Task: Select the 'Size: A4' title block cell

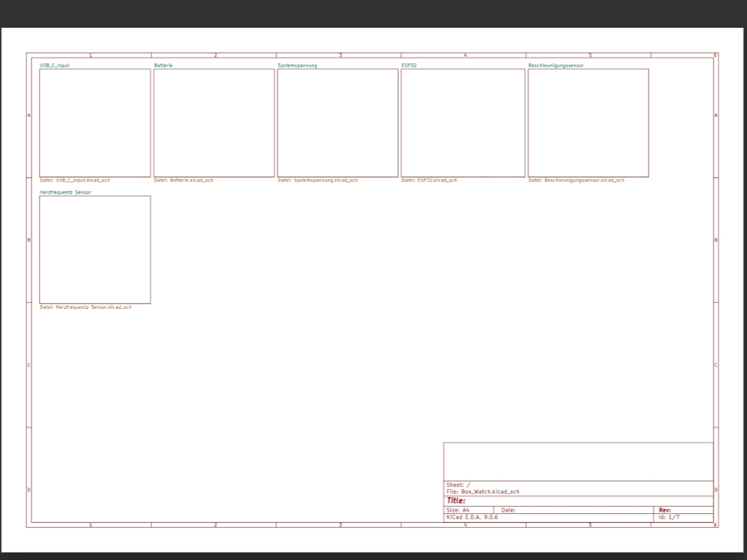Action: point(458,510)
